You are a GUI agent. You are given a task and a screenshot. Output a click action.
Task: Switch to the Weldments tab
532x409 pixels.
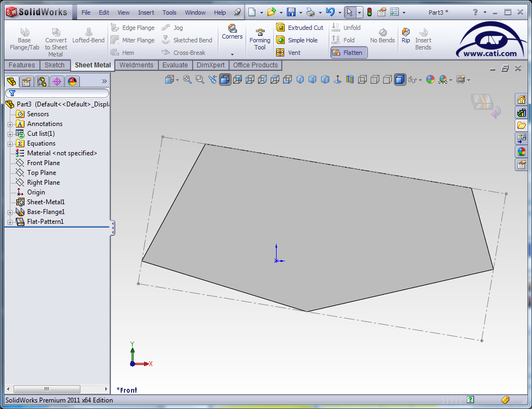tap(136, 65)
